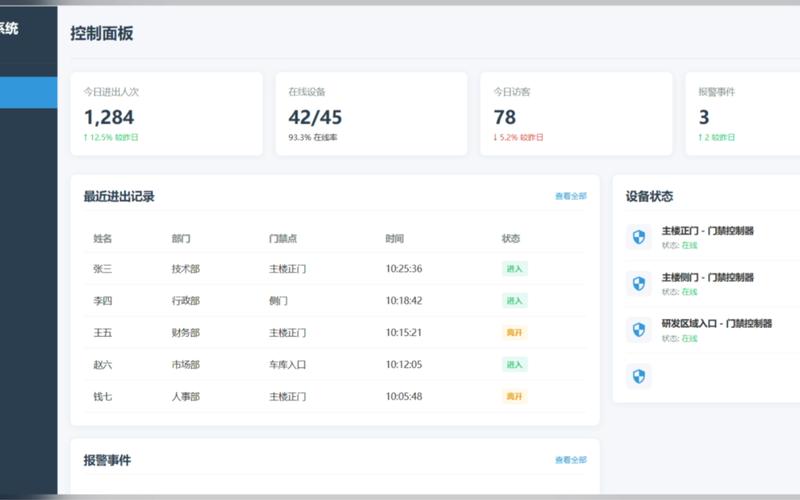Click the time cell 10:25:36
The height and width of the screenshot is (500, 800).
tap(404, 269)
